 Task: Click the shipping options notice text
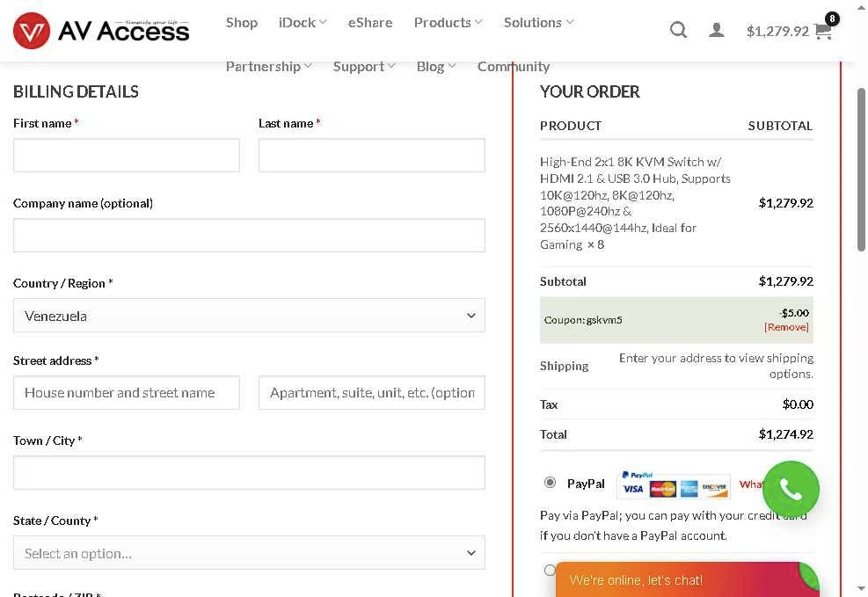point(717,366)
